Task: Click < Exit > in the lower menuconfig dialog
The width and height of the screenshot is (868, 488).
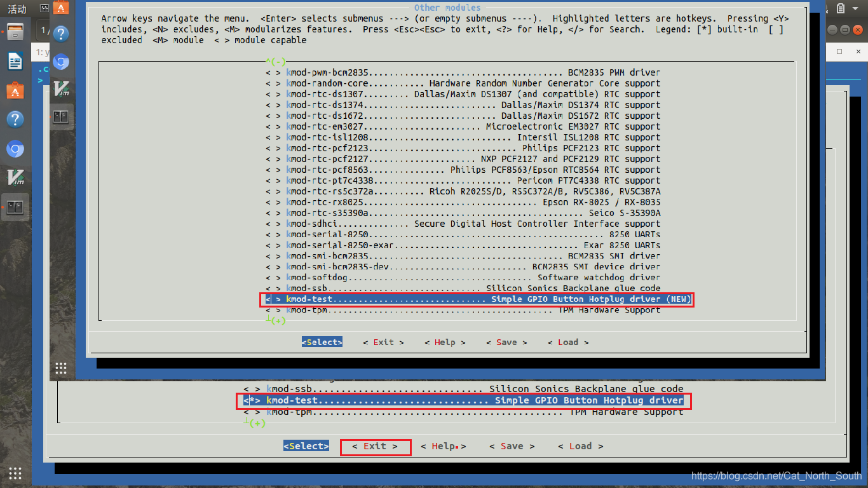Action: click(x=375, y=446)
